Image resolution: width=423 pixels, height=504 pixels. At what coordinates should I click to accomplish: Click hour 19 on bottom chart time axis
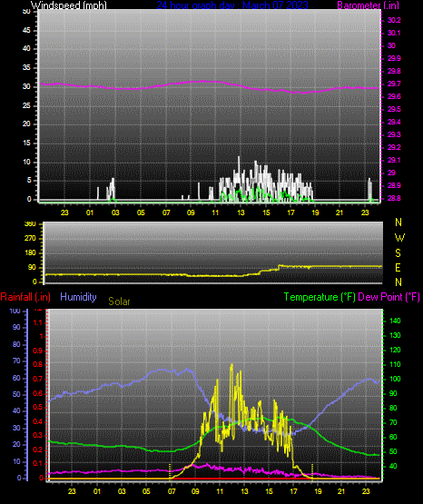(x=318, y=491)
